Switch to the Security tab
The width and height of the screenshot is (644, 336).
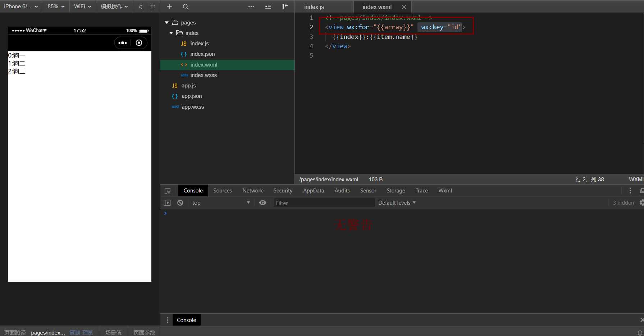[283, 191]
